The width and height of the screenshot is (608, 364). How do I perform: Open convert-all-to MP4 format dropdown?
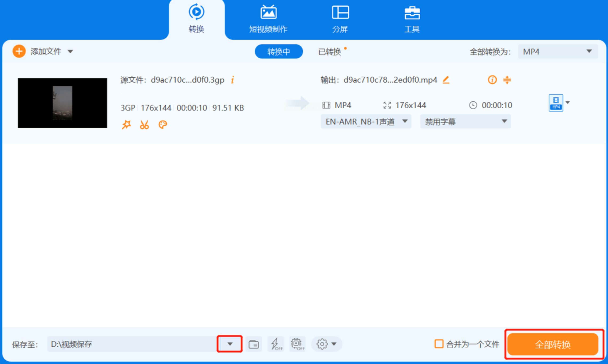(x=557, y=52)
